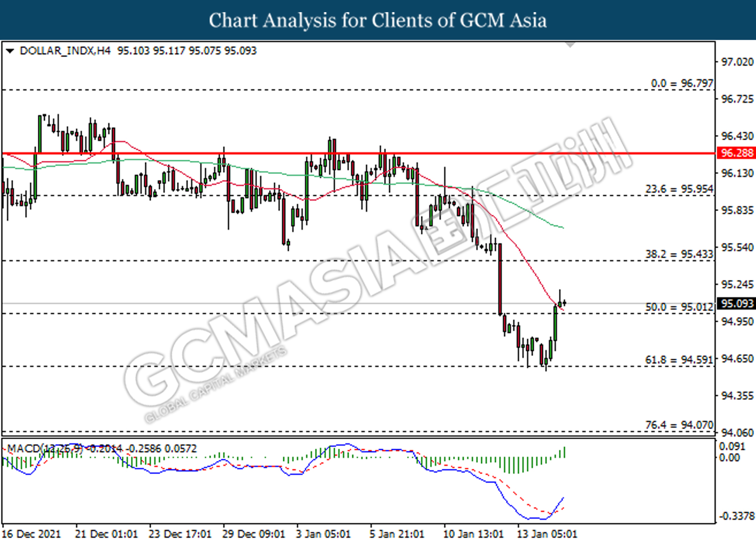Select the DOLLAR_INDX,H4 symbol label
The height and width of the screenshot is (540, 756).
point(65,51)
